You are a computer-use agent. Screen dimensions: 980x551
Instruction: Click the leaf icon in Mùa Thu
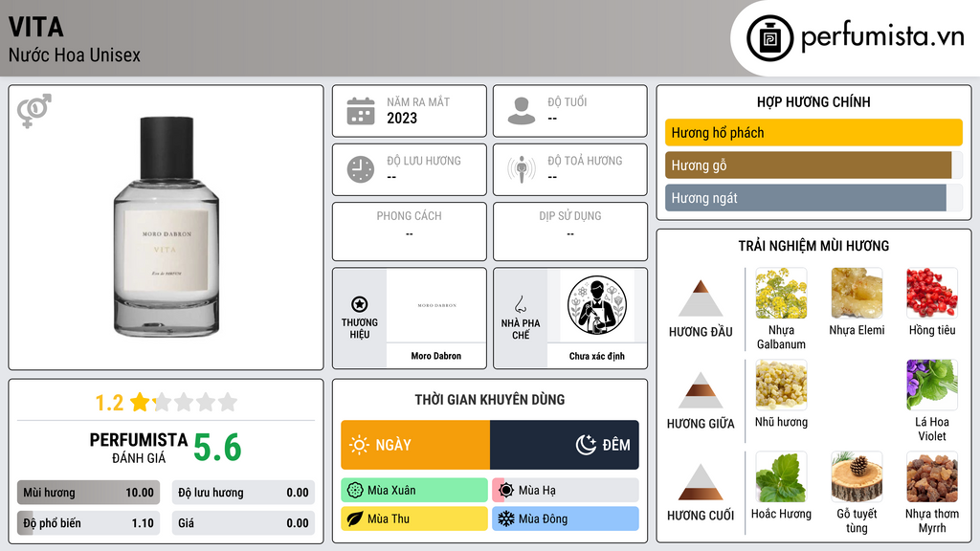click(x=355, y=518)
